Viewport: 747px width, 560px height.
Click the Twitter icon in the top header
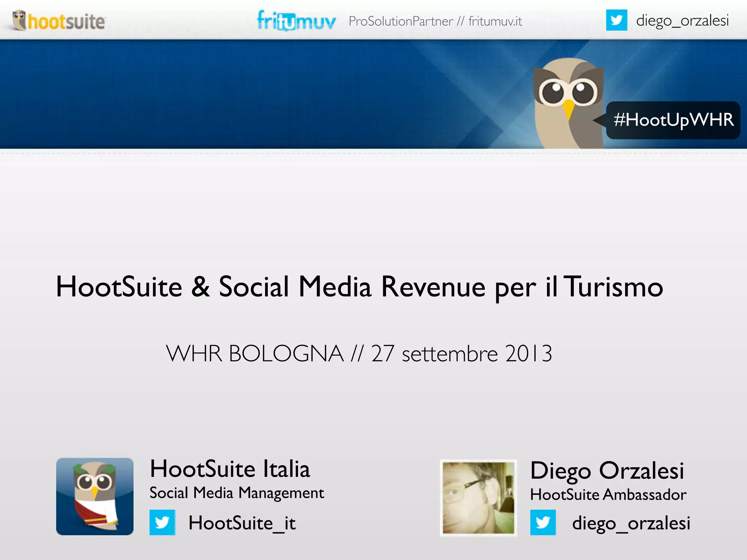click(x=616, y=20)
